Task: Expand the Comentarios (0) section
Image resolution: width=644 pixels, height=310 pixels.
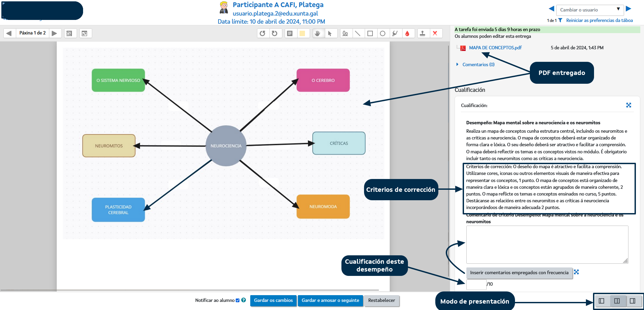Action: (x=478, y=64)
